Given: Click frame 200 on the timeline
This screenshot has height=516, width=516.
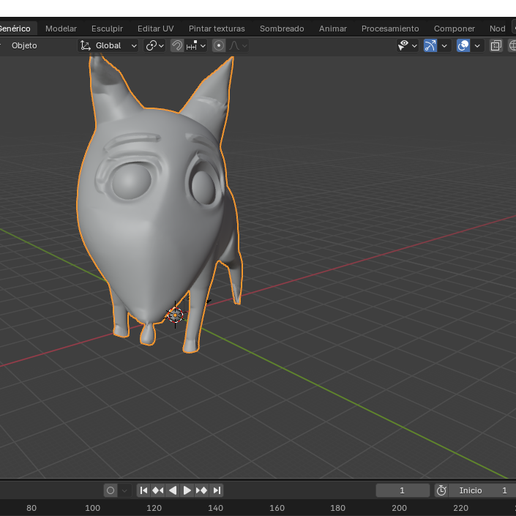Looking at the screenshot, I should (399, 508).
